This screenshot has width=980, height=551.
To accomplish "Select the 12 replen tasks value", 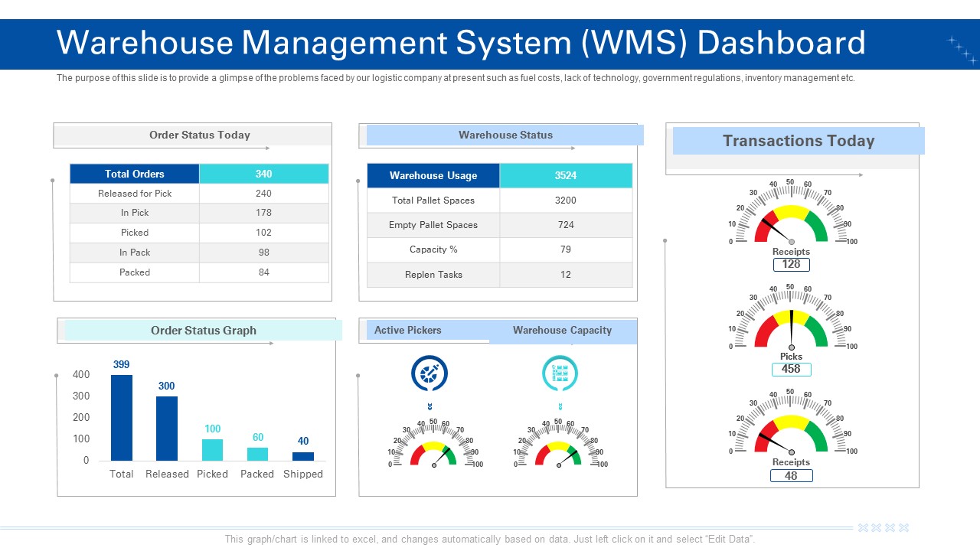I will click(x=566, y=275).
